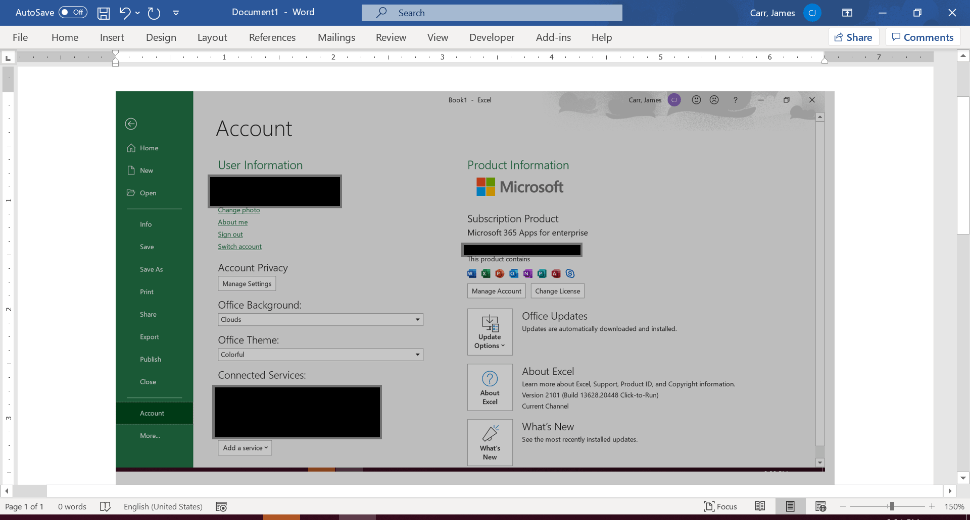
Task: Open Customize Quick Access Toolbar dropdown
Action: click(x=176, y=12)
